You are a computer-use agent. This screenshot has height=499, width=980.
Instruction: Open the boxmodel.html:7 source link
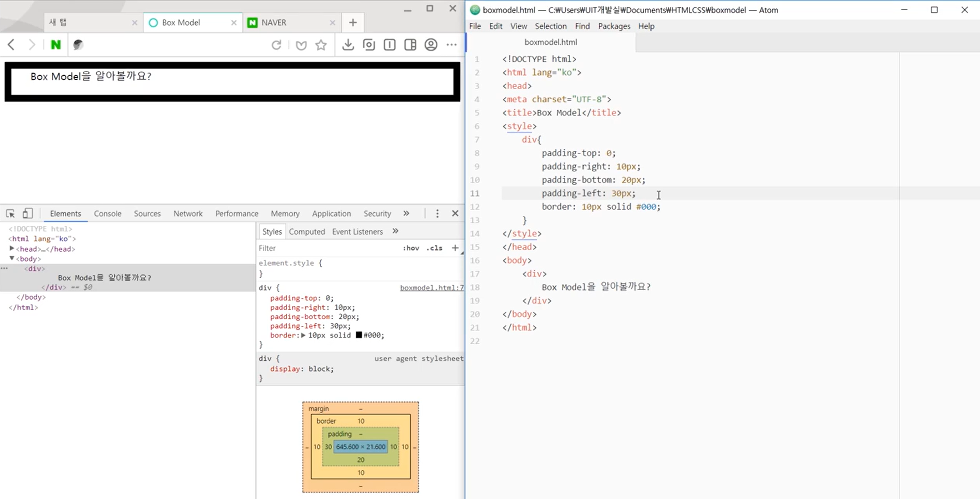coord(432,288)
